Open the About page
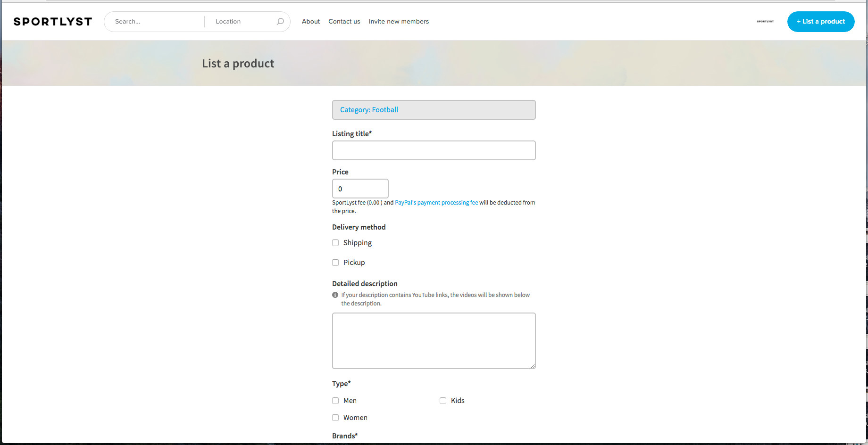The width and height of the screenshot is (868, 445). 311,22
